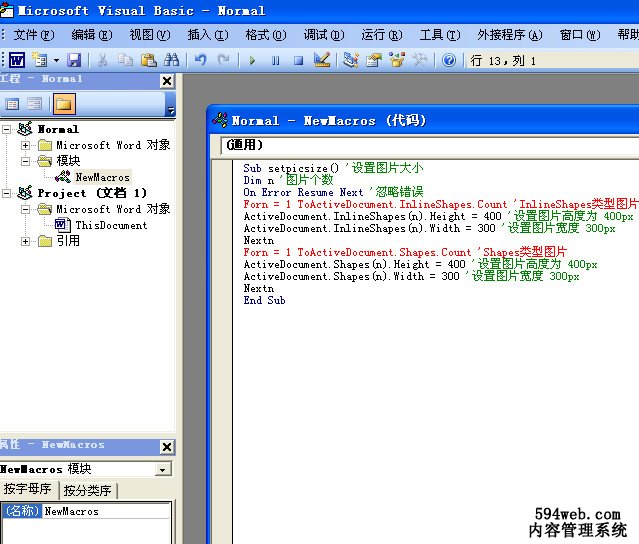Click the Cut scissors icon

(x=102, y=60)
